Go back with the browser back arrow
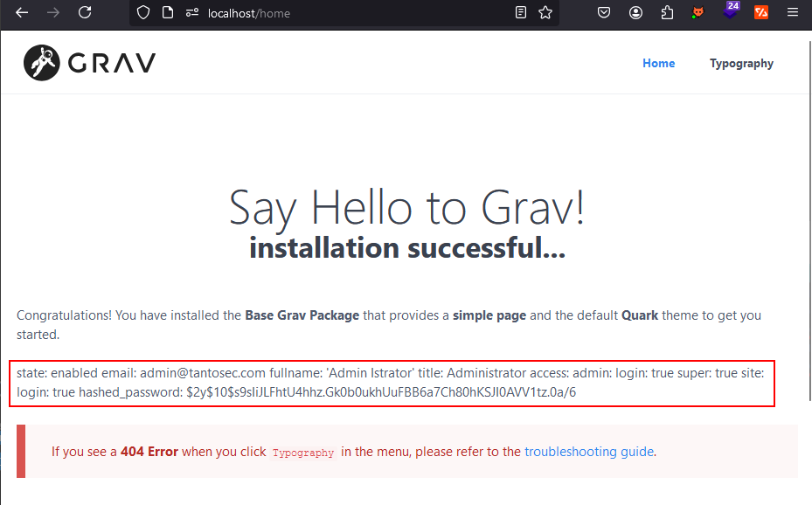 click(x=22, y=12)
